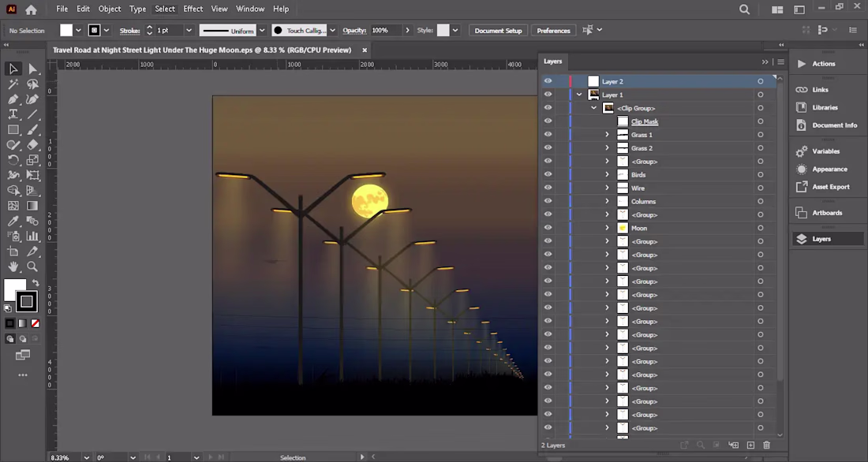Open the Select menu
868x462 pixels.
(164, 9)
